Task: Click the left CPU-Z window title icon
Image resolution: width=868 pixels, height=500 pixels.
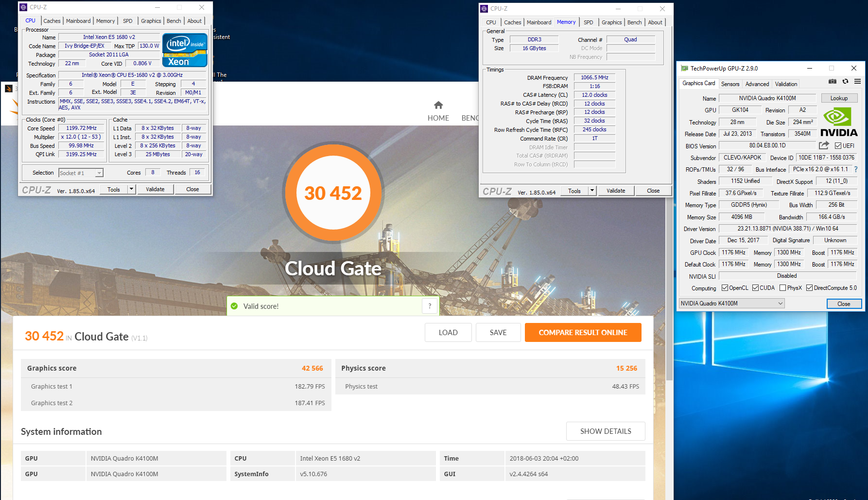Action: coord(23,7)
